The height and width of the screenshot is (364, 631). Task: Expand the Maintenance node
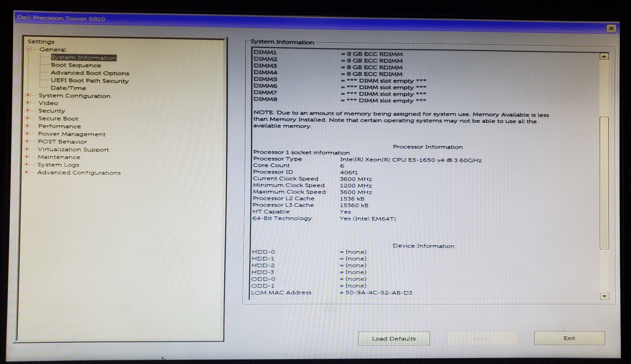pos(28,157)
